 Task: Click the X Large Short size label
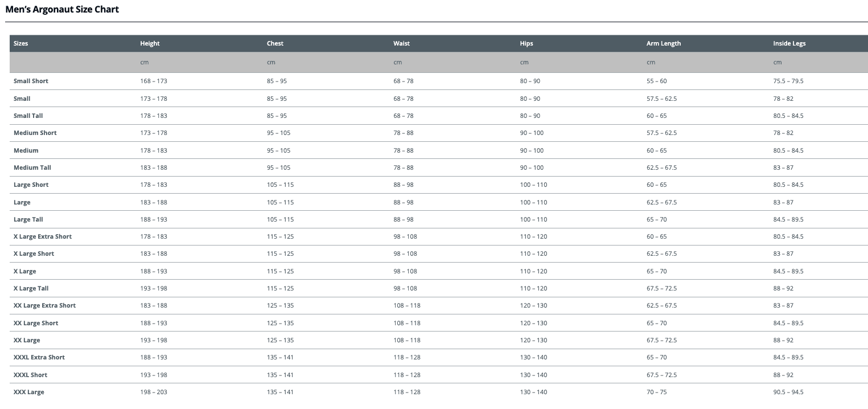[x=34, y=253]
